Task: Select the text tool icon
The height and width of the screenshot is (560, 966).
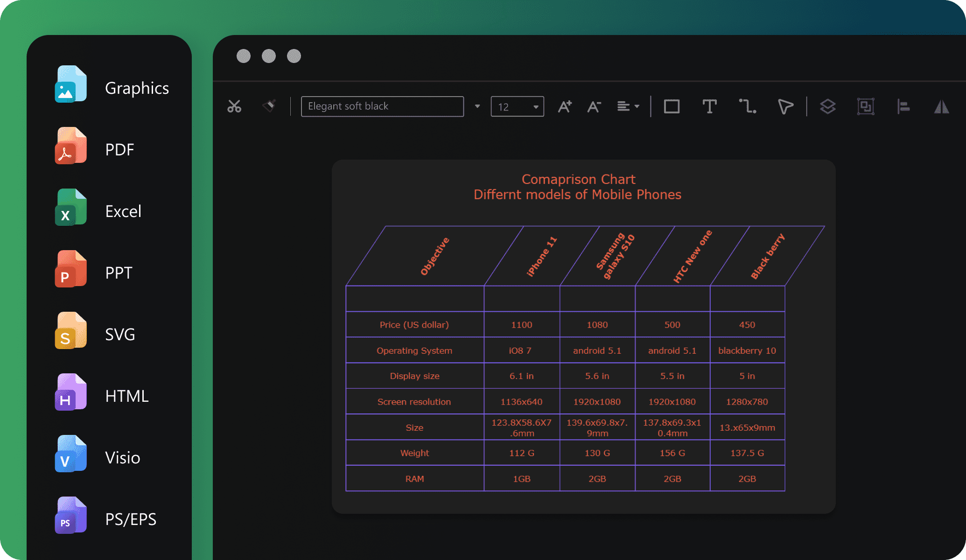Action: click(709, 106)
